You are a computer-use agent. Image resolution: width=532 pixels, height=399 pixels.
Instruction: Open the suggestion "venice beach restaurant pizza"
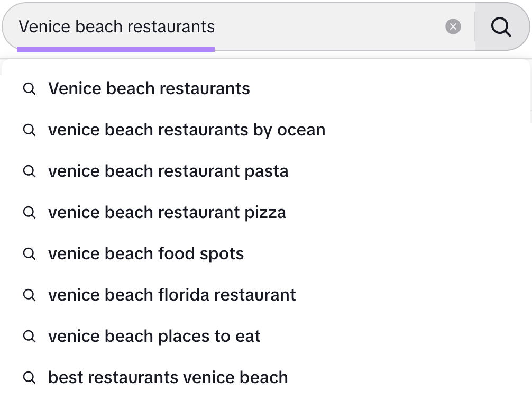[167, 212]
